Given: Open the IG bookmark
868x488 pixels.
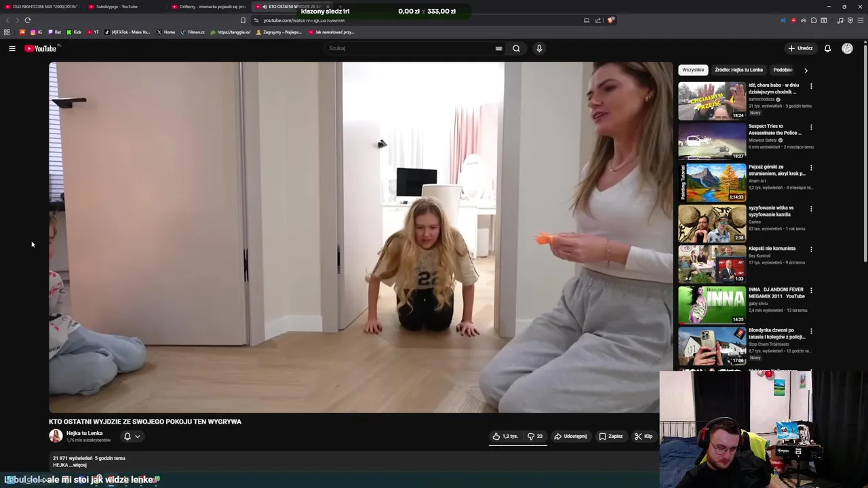Looking at the screenshot, I should coord(36,32).
